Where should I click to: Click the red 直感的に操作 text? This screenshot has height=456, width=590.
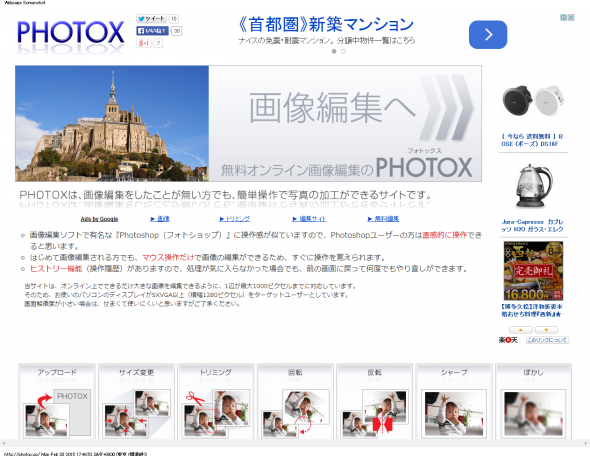pyautogui.click(x=444, y=235)
